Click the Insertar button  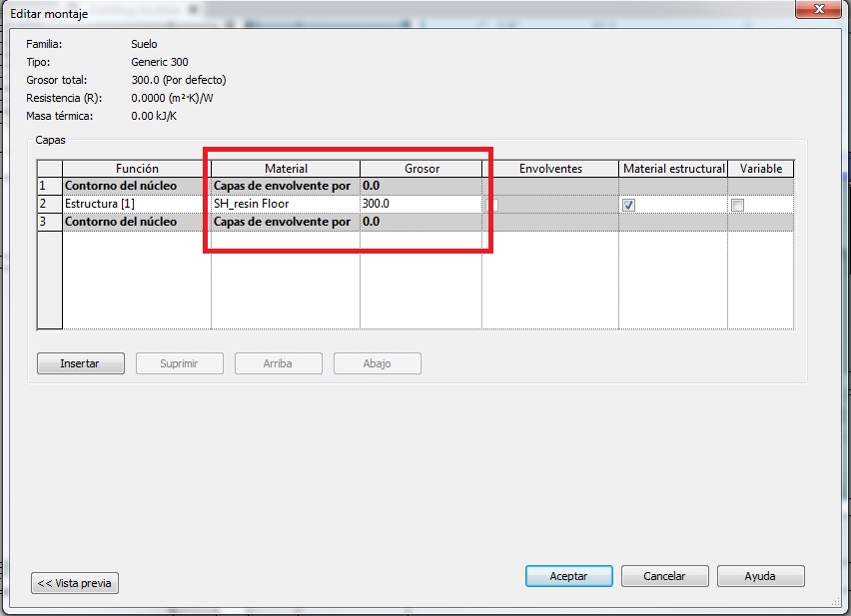click(80, 363)
